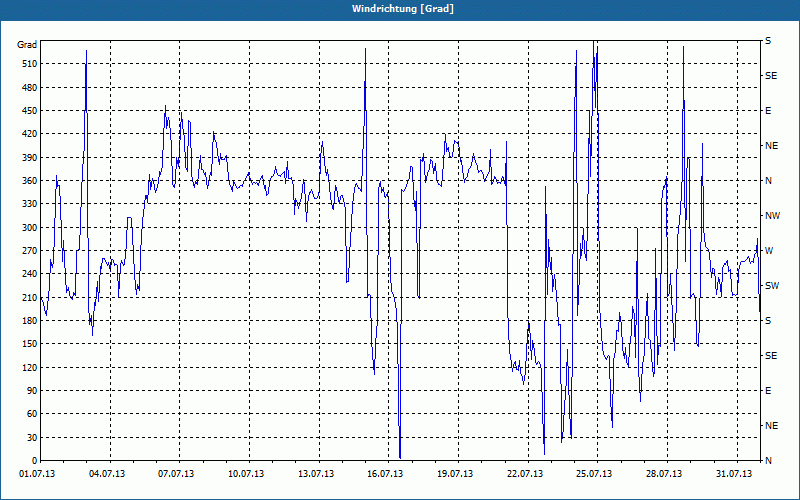Click the Windrichtung [Grad] chart title
The image size is (800, 500).
403,9
